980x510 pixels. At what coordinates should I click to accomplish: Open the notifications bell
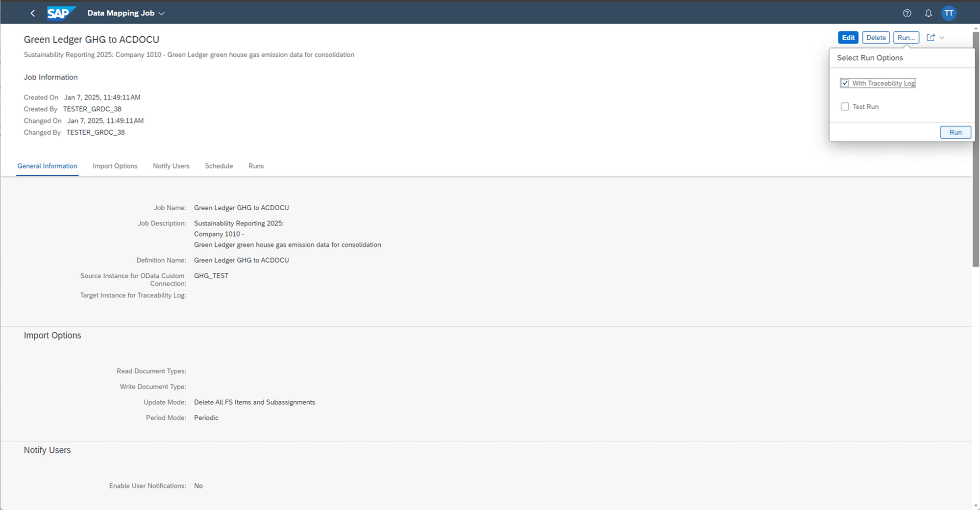point(929,13)
